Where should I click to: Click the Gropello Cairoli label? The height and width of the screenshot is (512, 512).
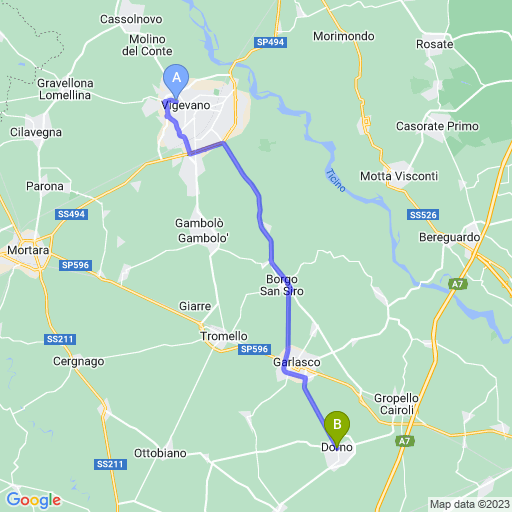point(396,404)
